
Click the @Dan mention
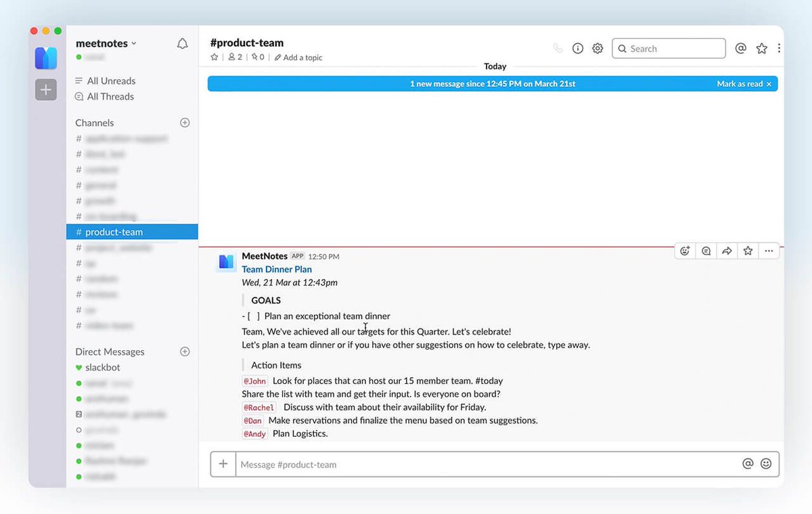(x=252, y=421)
